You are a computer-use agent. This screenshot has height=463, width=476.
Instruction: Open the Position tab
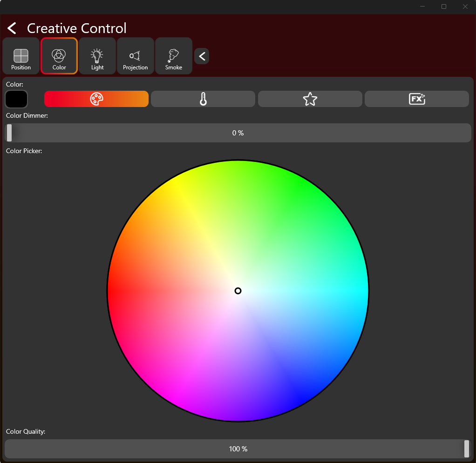click(21, 56)
